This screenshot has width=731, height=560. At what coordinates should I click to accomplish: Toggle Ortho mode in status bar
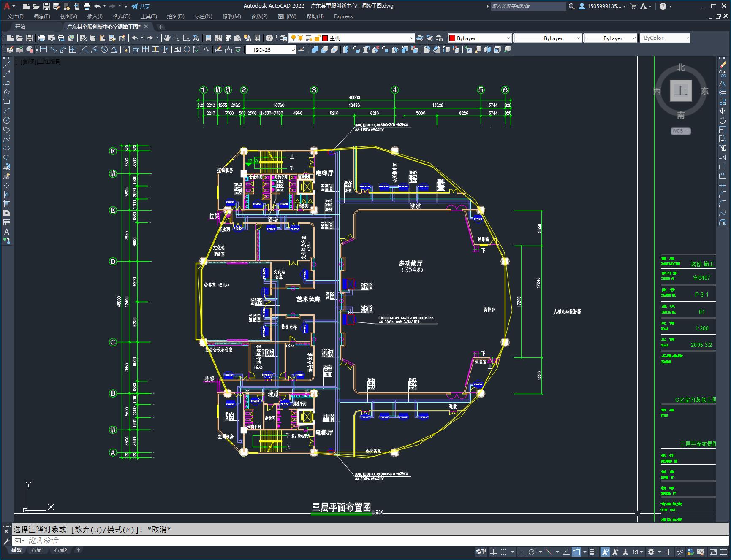[522, 552]
